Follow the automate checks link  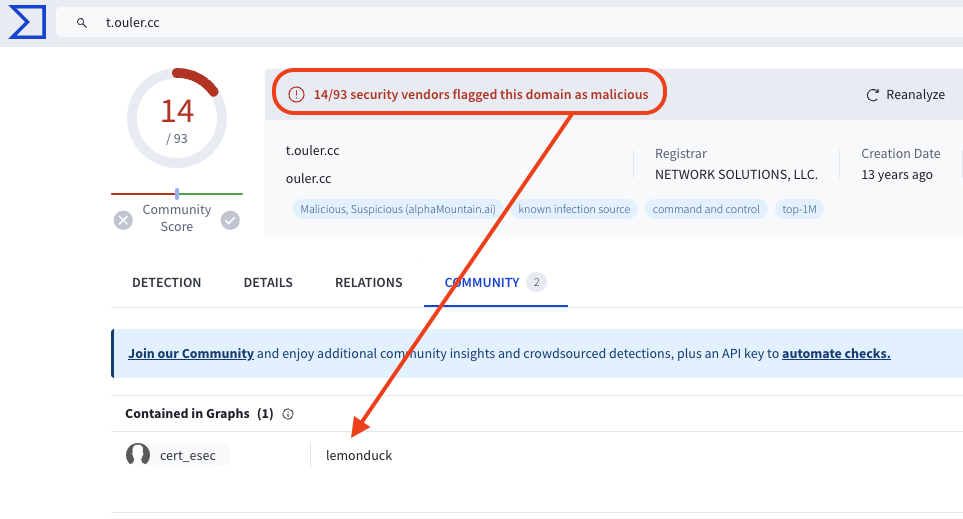point(835,354)
